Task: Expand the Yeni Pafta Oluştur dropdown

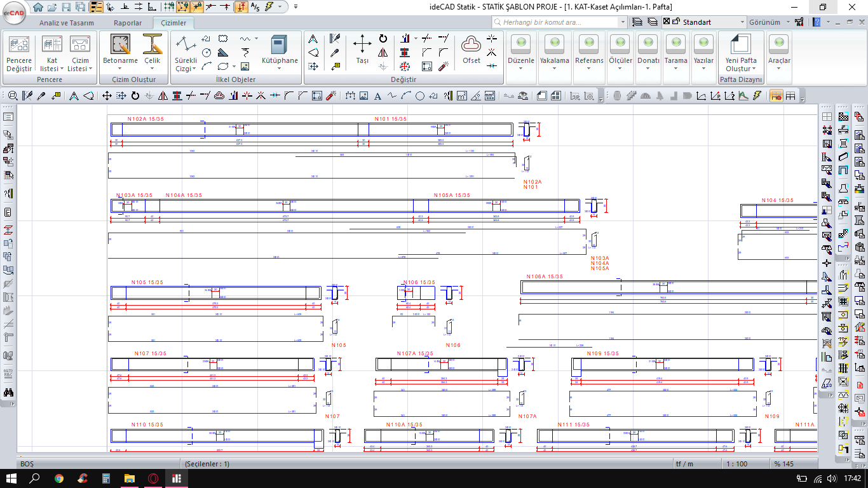Action: coord(741,54)
